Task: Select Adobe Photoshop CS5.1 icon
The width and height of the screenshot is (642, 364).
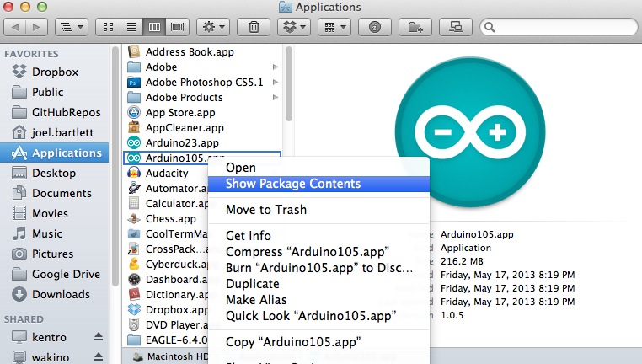Action: coord(134,83)
